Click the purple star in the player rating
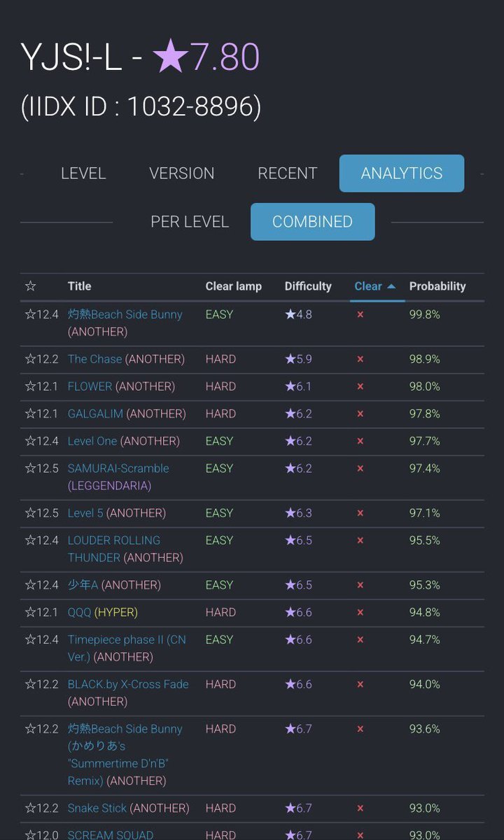 pyautogui.click(x=168, y=57)
